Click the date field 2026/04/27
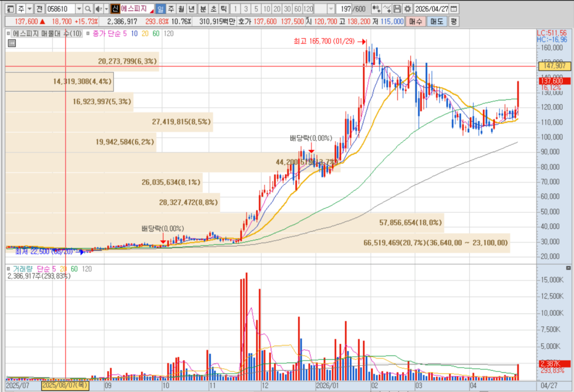Image resolution: width=574 pixels, height=392 pixels. point(432,9)
